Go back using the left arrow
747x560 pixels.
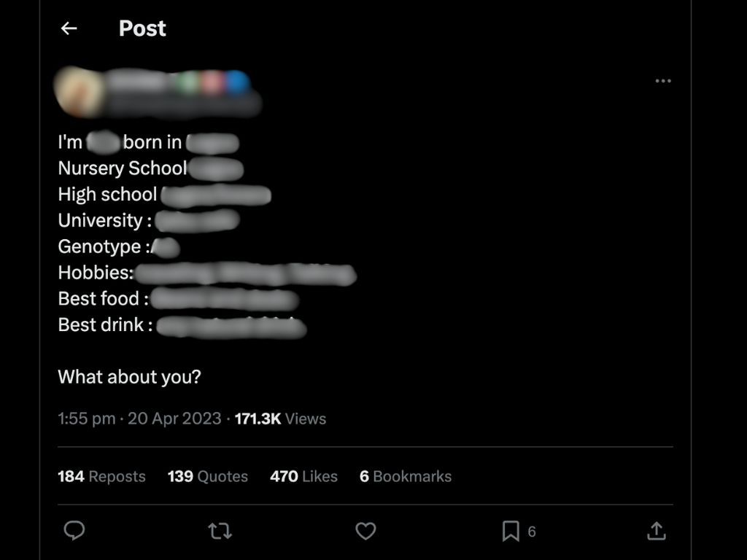point(69,28)
